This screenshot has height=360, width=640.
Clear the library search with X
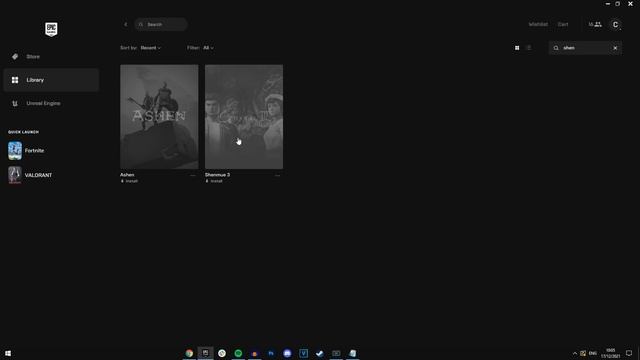point(615,48)
